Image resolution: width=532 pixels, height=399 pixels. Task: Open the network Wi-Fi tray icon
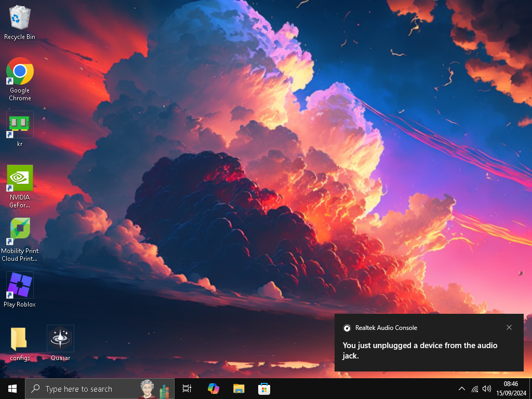click(475, 389)
